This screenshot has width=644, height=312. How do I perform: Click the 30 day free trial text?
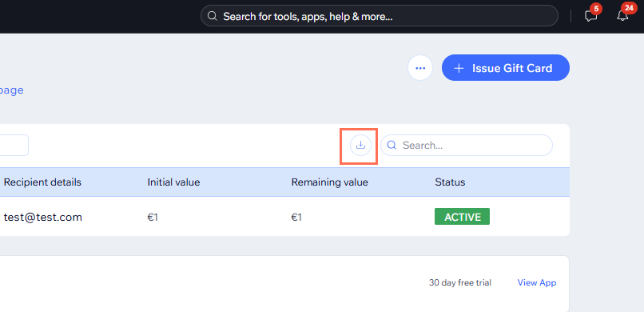pos(460,283)
